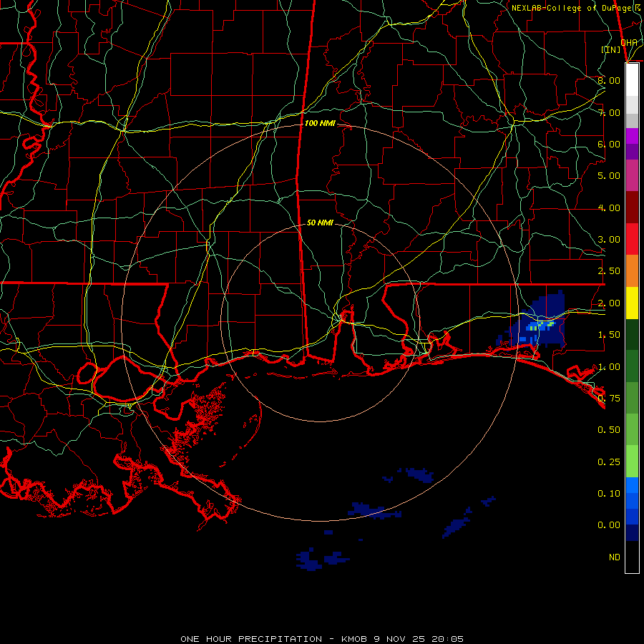Click the "ND" legend label

615,557
